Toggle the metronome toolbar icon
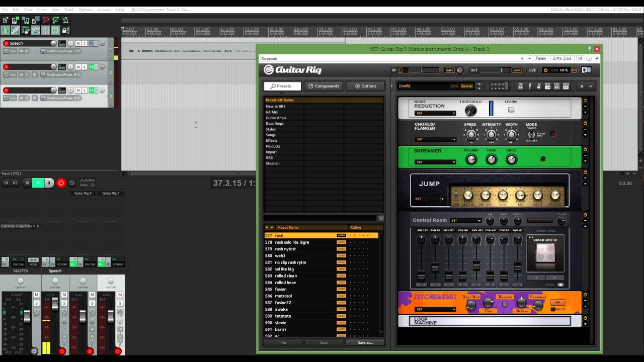644x362 pixels. [65, 21]
